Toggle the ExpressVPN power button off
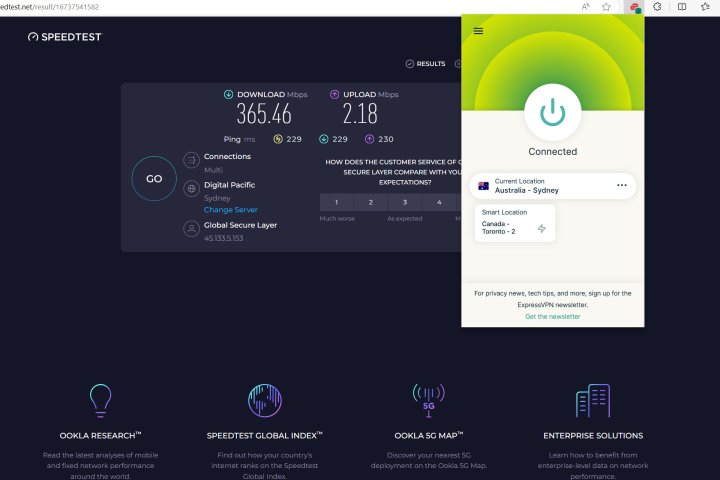This screenshot has height=480, width=720. click(552, 112)
